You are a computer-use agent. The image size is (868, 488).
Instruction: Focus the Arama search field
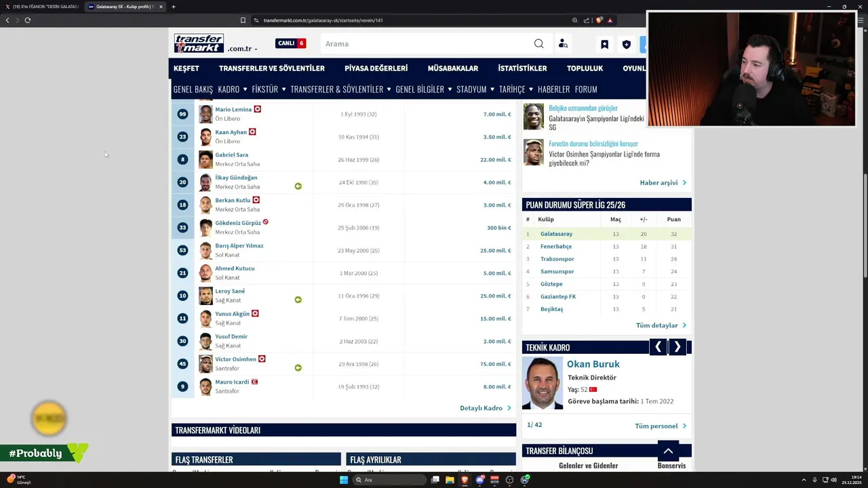pos(427,43)
